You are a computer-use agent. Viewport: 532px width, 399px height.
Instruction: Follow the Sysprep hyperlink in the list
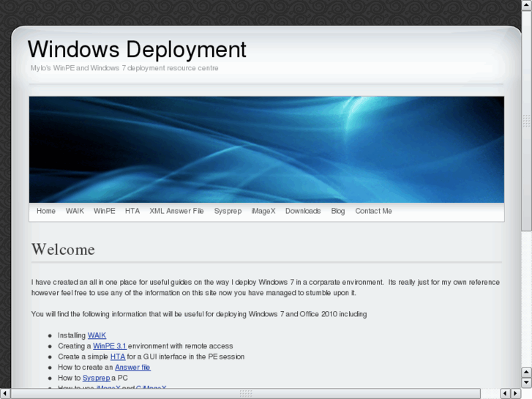click(97, 378)
